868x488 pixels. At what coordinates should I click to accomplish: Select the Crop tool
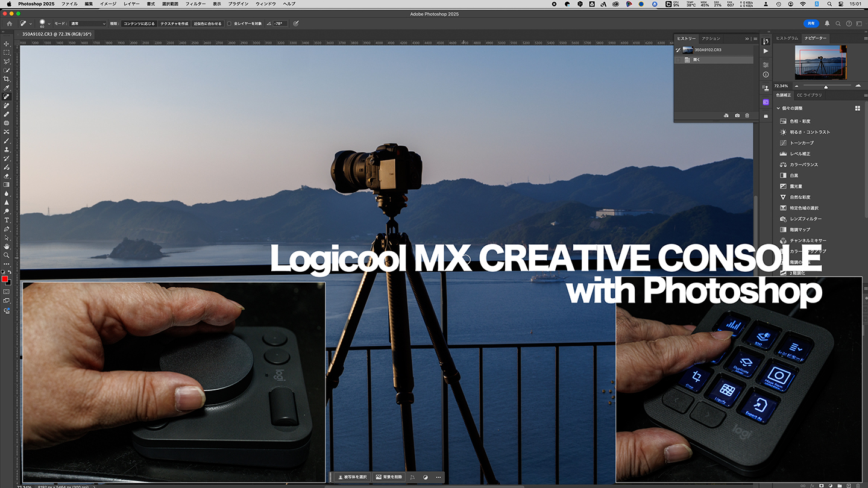[7, 78]
